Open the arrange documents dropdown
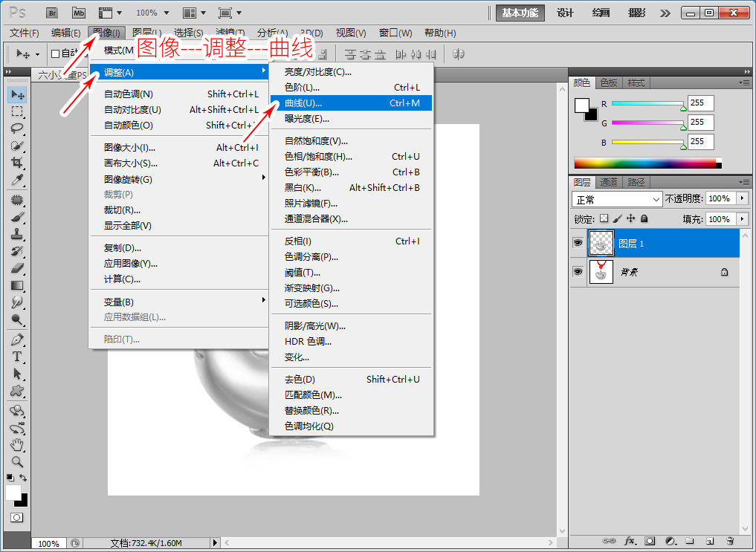The height and width of the screenshot is (552, 756). pos(194,13)
